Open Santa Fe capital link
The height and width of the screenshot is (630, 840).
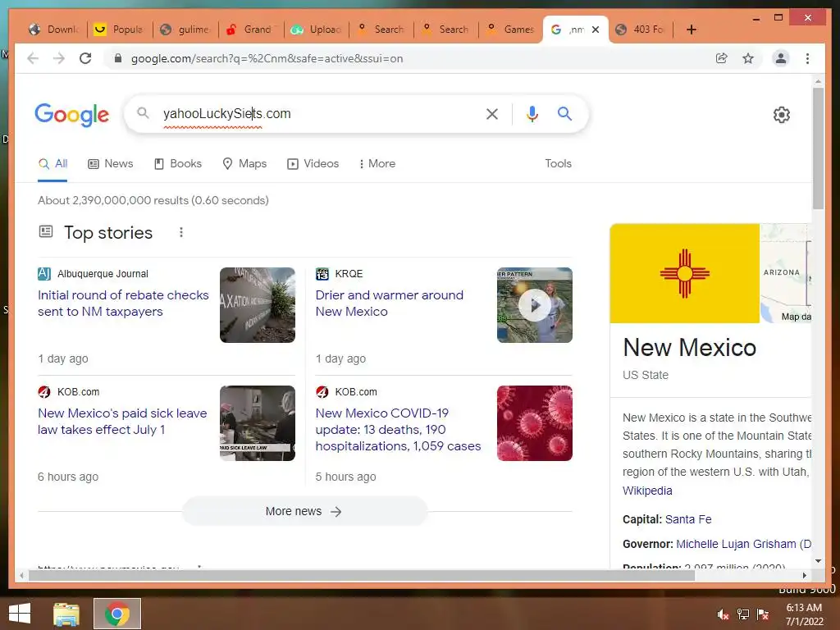click(x=688, y=519)
